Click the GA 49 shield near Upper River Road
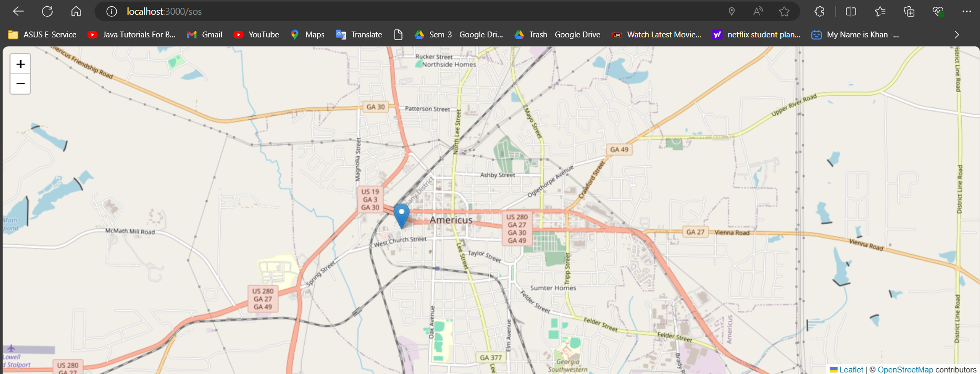The image size is (980, 374). [619, 149]
